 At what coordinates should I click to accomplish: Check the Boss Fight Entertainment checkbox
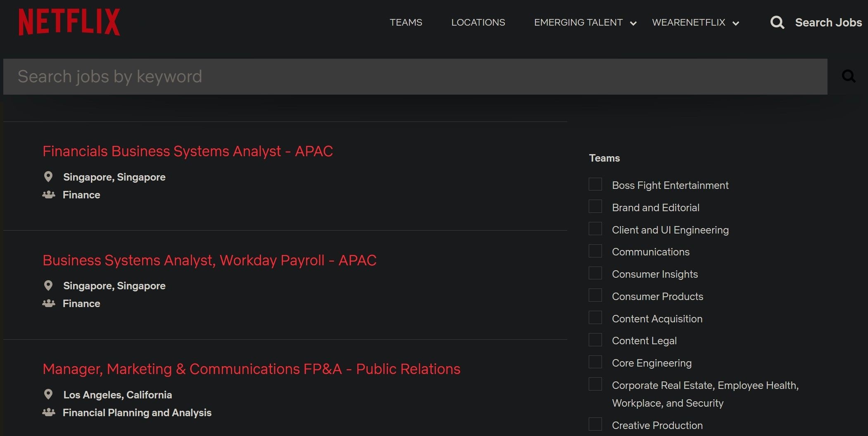click(x=595, y=184)
